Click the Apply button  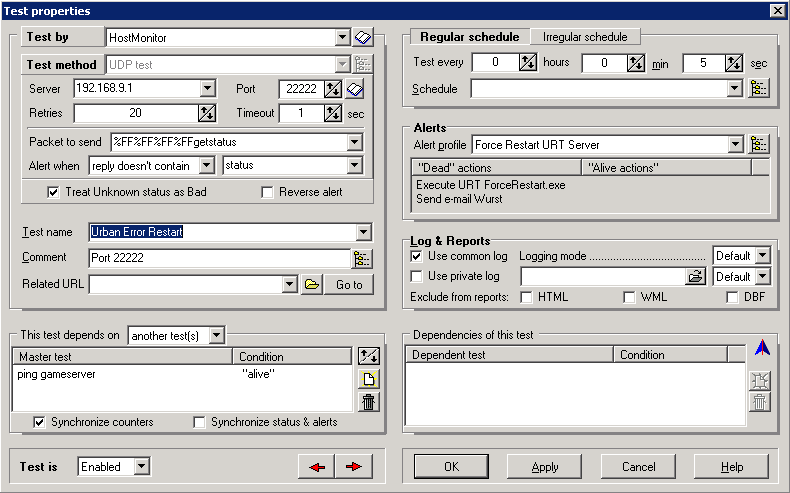click(x=545, y=467)
